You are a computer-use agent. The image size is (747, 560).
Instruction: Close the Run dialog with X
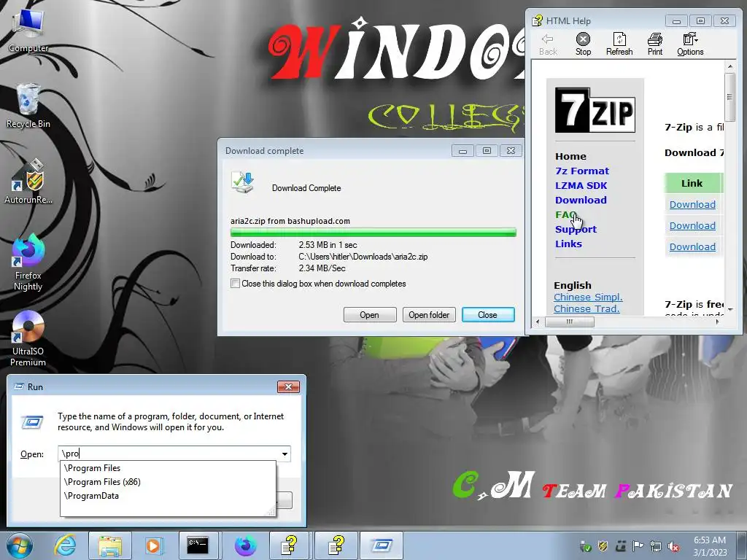click(288, 386)
